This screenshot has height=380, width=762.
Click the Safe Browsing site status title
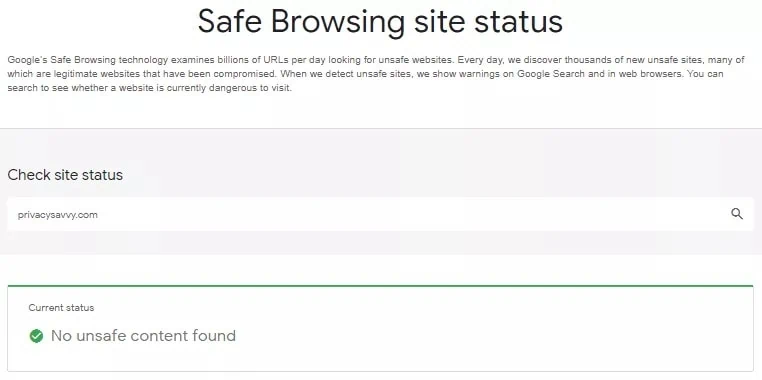point(381,21)
